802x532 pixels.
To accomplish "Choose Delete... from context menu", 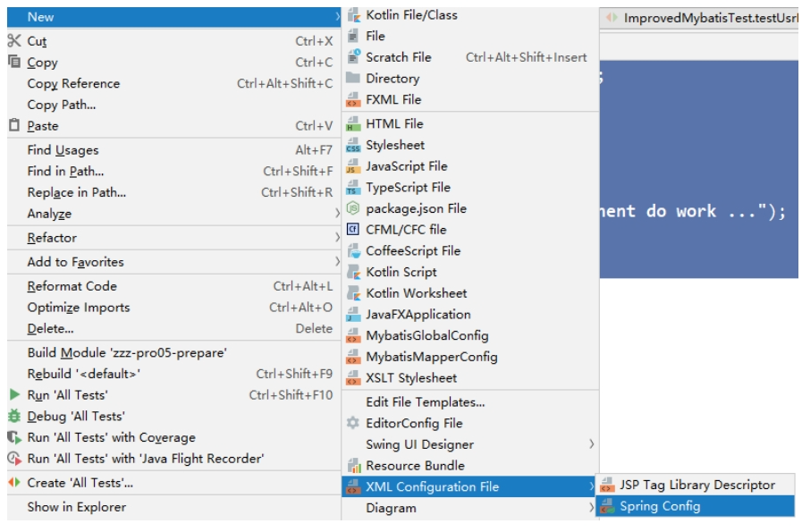I will (x=174, y=328).
